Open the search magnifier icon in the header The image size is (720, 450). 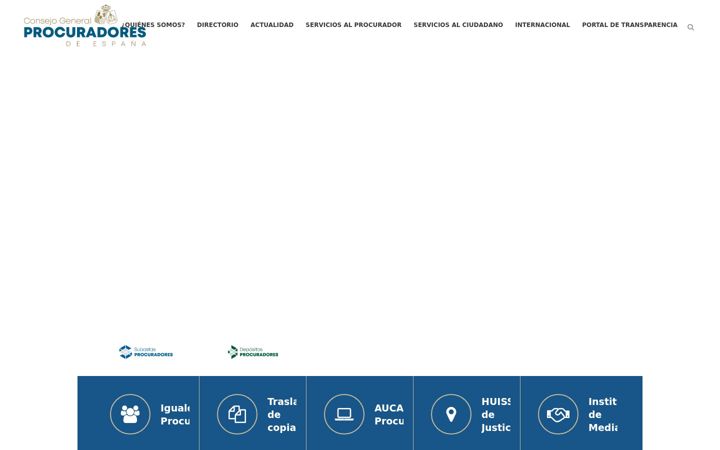pyautogui.click(x=690, y=28)
